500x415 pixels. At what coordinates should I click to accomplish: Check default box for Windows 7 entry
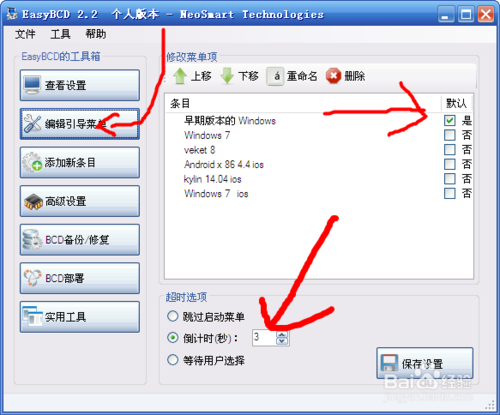point(450,135)
